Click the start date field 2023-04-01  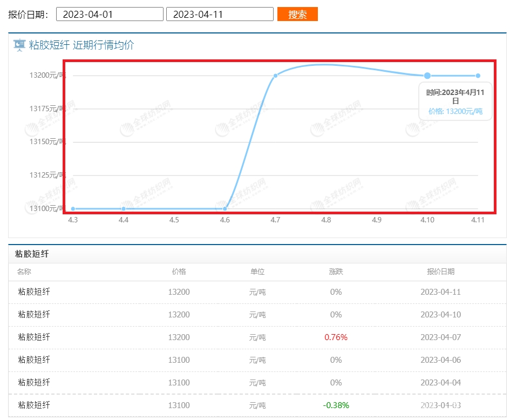point(110,14)
